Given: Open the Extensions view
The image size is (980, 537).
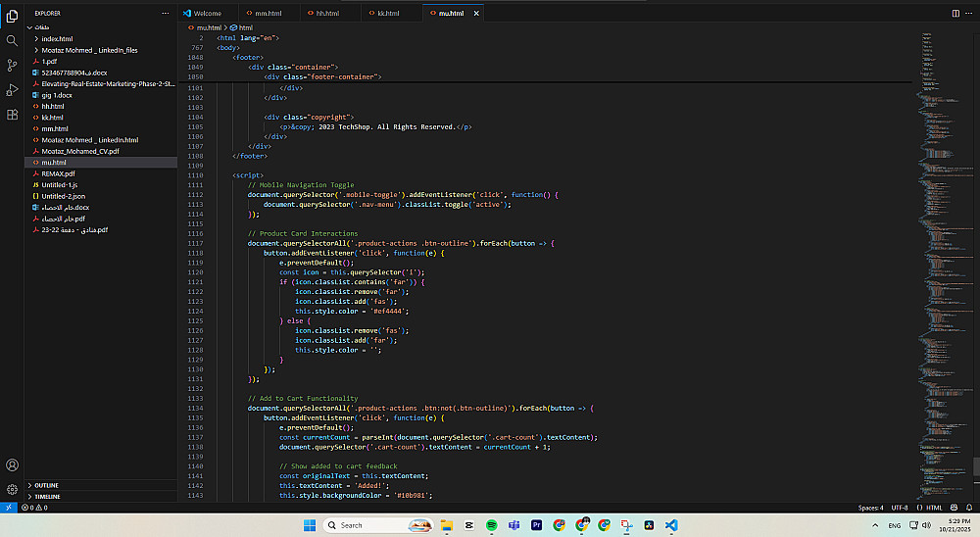Looking at the screenshot, I should click(x=12, y=114).
